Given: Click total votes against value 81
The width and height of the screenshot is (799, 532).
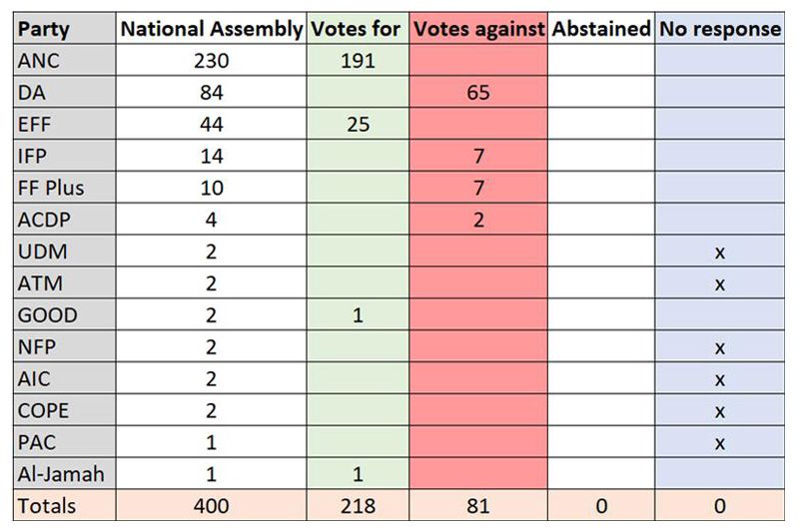Looking at the screenshot, I should (478, 506).
